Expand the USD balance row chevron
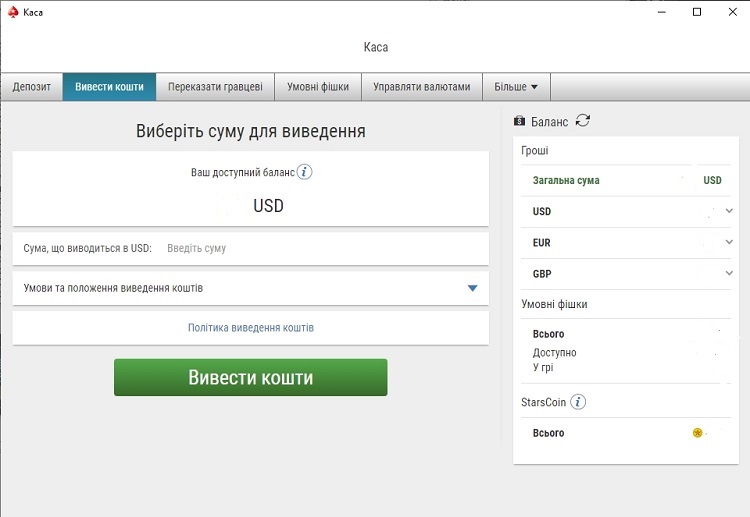This screenshot has width=750, height=517. click(x=729, y=210)
